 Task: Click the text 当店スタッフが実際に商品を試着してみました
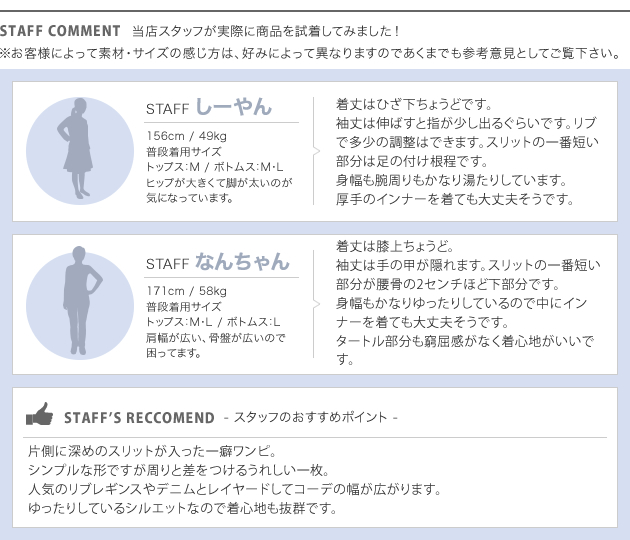[266, 31]
